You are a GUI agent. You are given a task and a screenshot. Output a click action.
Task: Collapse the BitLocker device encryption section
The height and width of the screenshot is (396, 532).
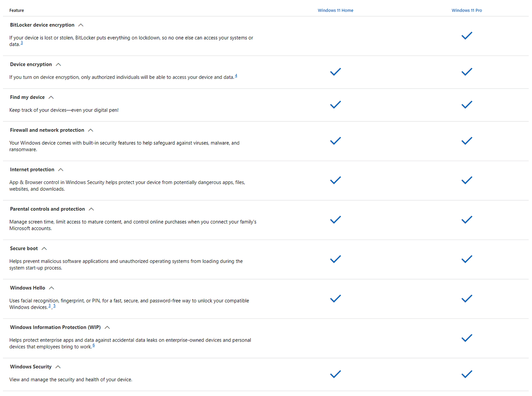tap(81, 25)
